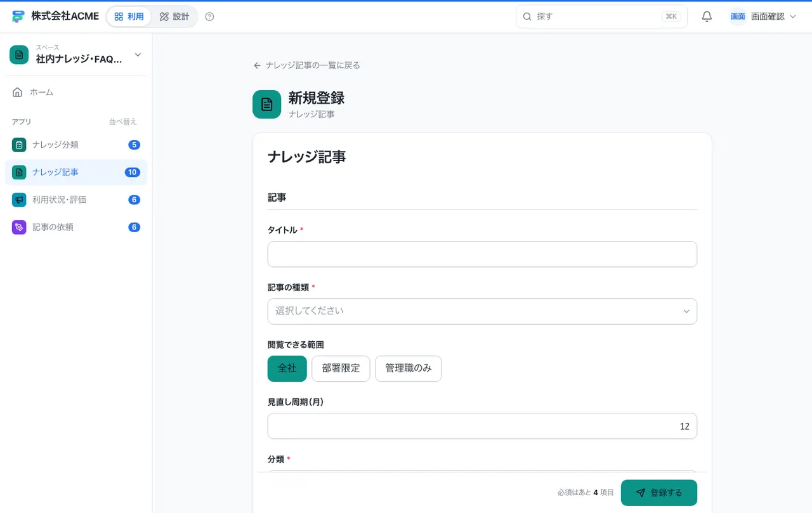This screenshot has width=812, height=513.
Task: Click the ナレッジ分類 app icon
Action: coord(19,145)
